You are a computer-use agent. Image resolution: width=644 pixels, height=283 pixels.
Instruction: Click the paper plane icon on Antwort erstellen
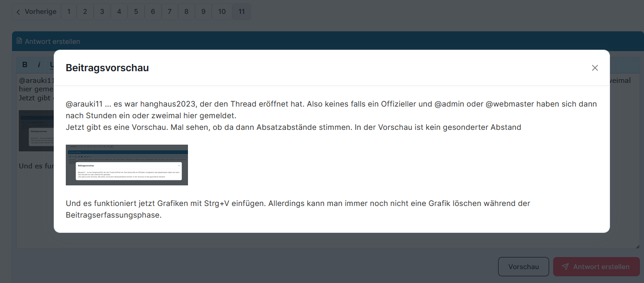[x=565, y=266]
